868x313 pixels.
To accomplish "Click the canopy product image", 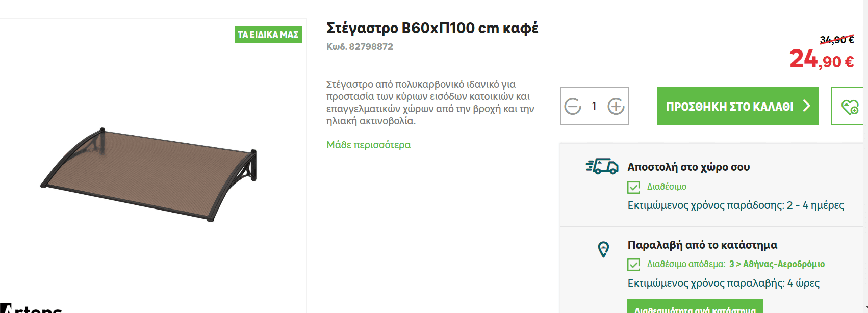I will (x=149, y=174).
